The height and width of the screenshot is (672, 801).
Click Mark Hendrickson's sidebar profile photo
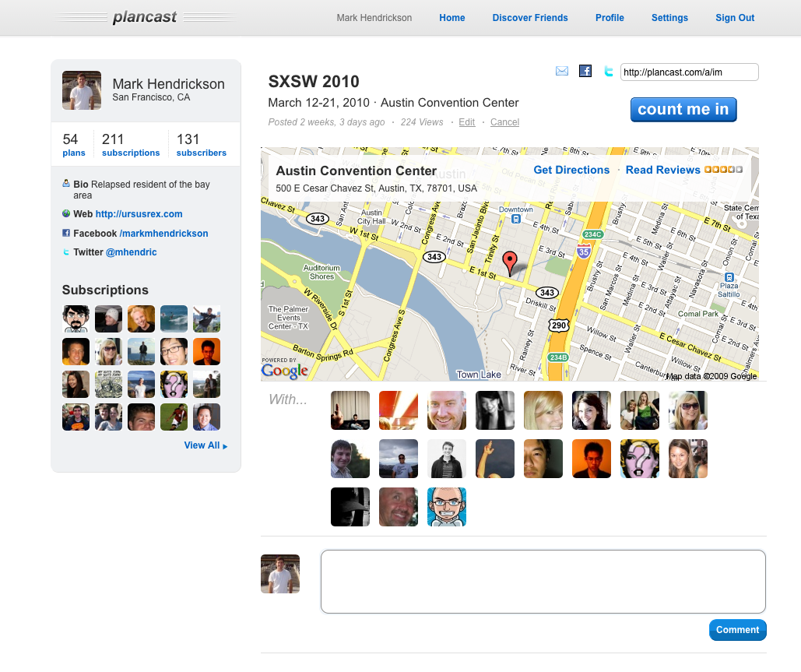tap(82, 90)
